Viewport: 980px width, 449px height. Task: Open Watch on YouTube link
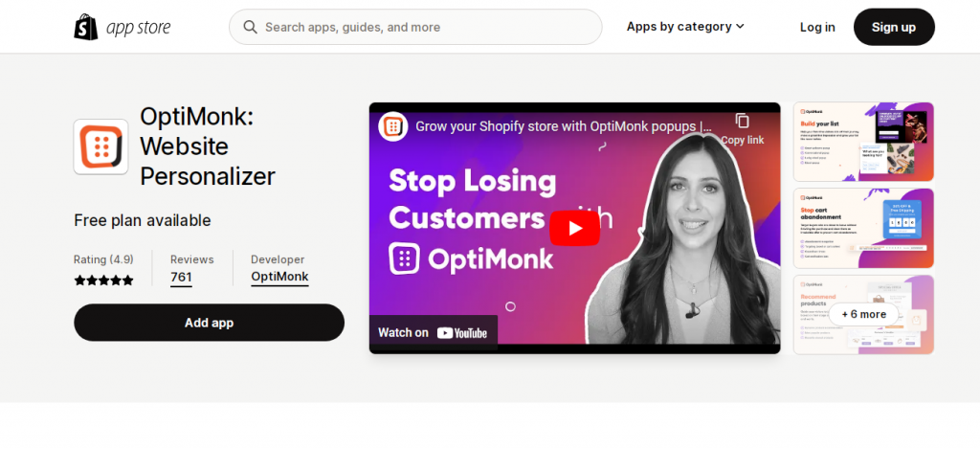[433, 333]
